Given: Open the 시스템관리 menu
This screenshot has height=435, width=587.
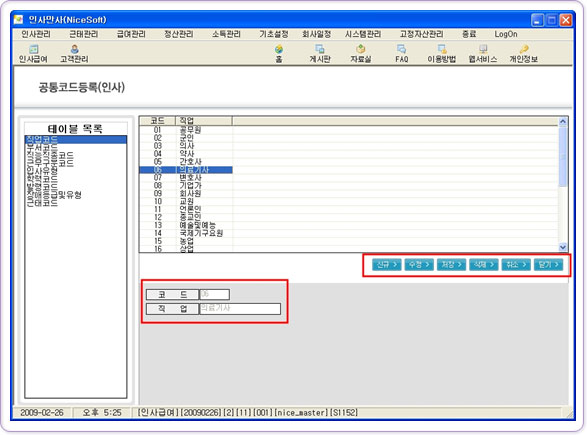Looking at the screenshot, I should coord(363,34).
